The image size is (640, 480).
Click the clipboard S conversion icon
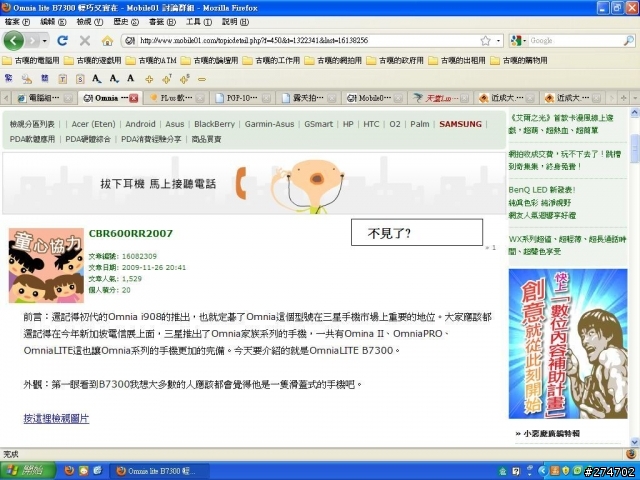[x=80, y=79]
